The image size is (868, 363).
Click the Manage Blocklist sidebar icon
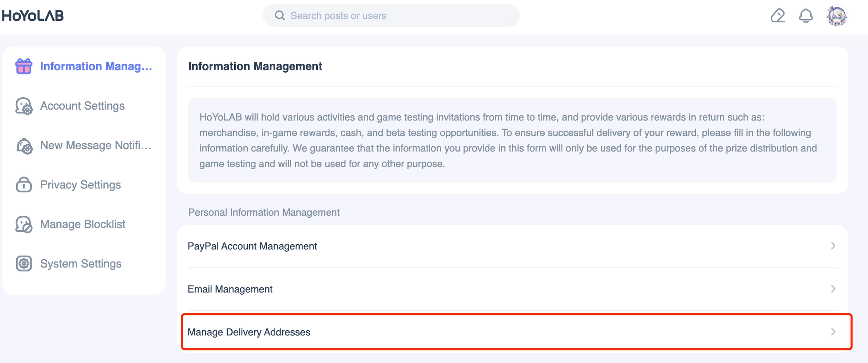(x=24, y=224)
